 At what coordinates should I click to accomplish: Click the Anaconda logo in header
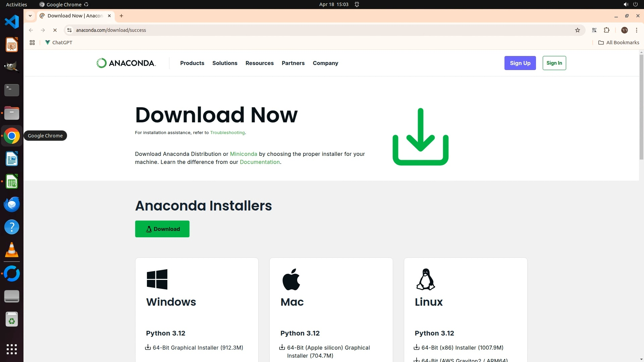point(126,63)
